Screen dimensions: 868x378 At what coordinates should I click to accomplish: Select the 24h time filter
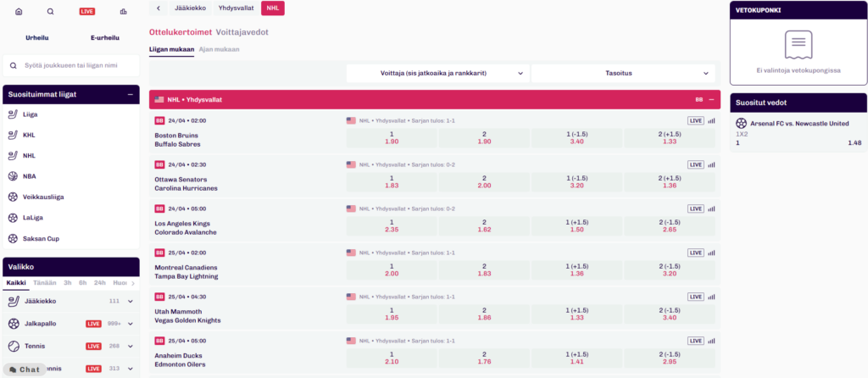click(x=100, y=283)
